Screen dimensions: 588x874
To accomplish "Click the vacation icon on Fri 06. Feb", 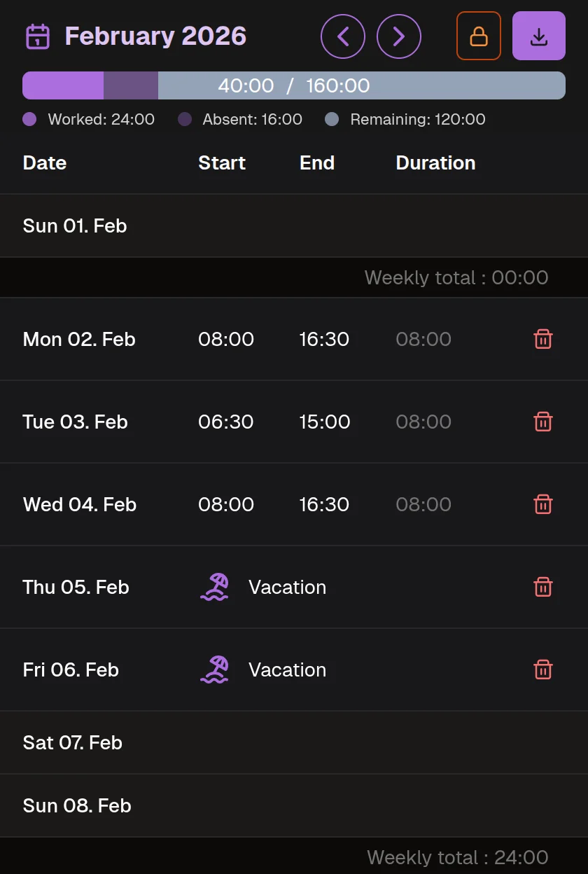I will point(214,670).
